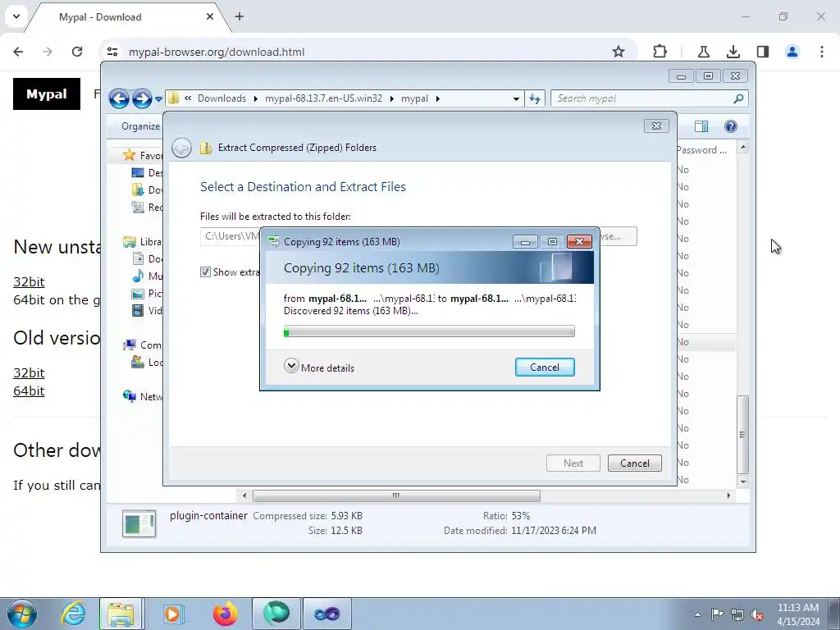The image size is (840, 630).
Task: Open recent pages dropdown in Explorer
Action: (158, 99)
